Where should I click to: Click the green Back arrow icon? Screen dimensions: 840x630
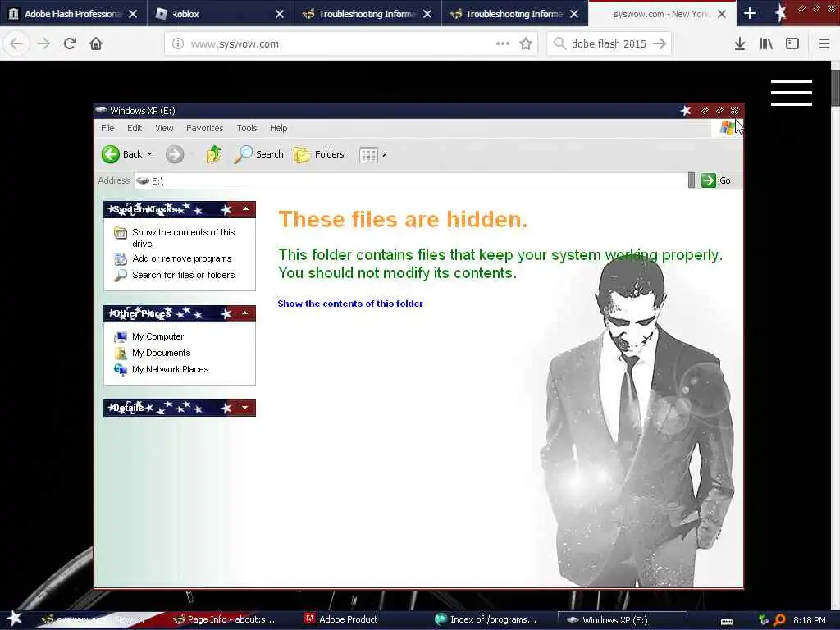(111, 154)
